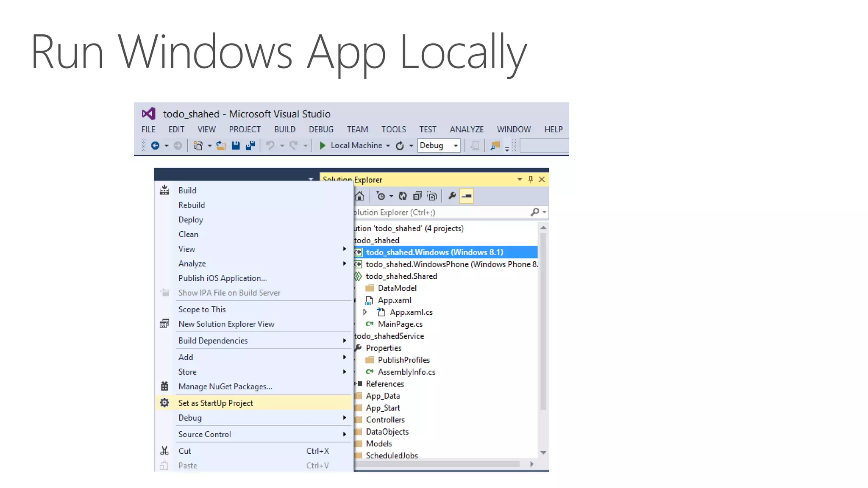Click the Find in Files toolbar icon
868x488 pixels.
tap(495, 146)
